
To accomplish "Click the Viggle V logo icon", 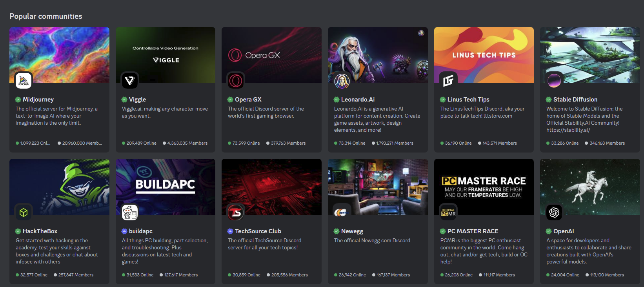I will click(x=129, y=81).
